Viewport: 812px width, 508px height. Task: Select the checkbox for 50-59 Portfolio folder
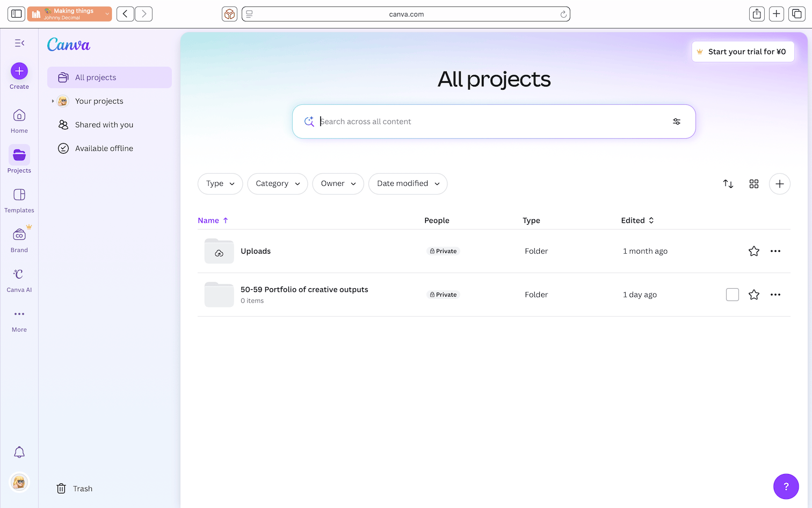click(x=732, y=295)
